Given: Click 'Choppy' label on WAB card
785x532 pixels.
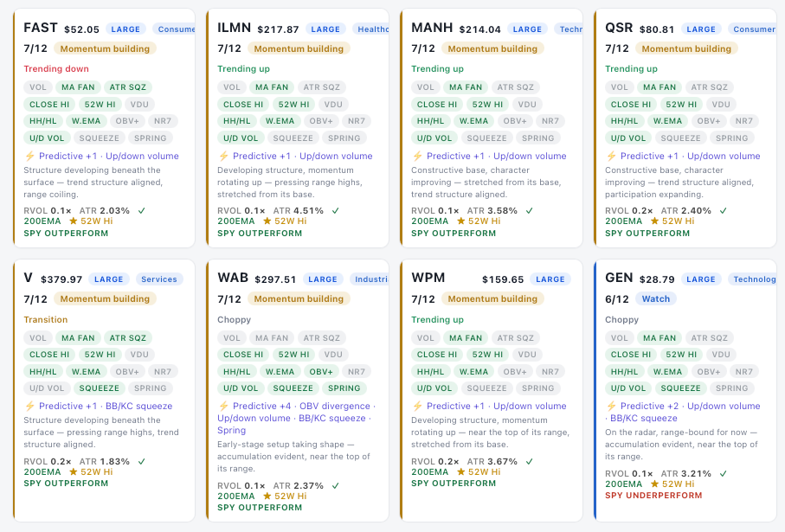Looking at the screenshot, I should (234, 319).
